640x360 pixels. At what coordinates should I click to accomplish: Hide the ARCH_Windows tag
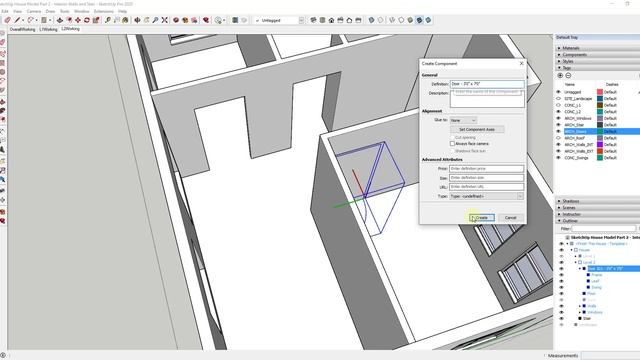[x=558, y=118]
